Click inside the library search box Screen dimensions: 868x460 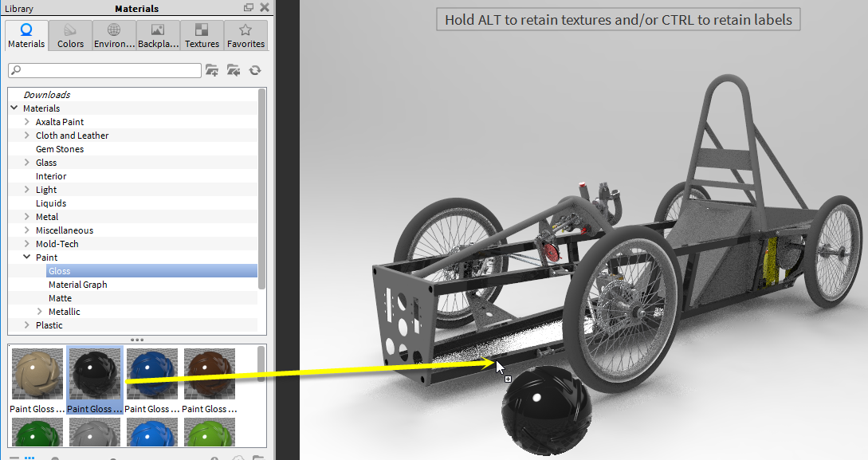point(104,70)
